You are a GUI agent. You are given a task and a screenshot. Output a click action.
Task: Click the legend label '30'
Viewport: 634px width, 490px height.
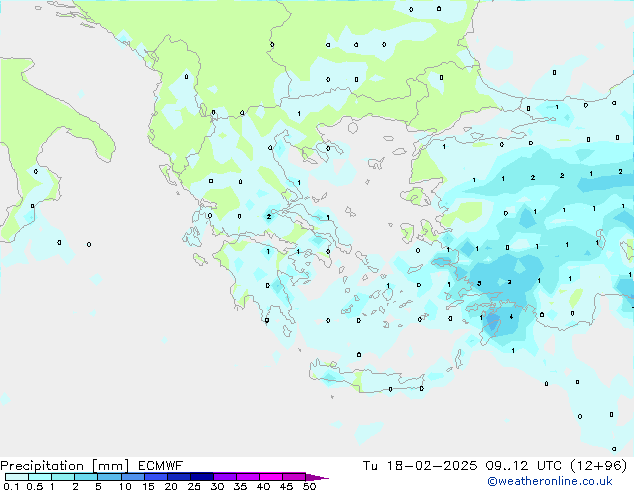pyautogui.click(x=217, y=486)
